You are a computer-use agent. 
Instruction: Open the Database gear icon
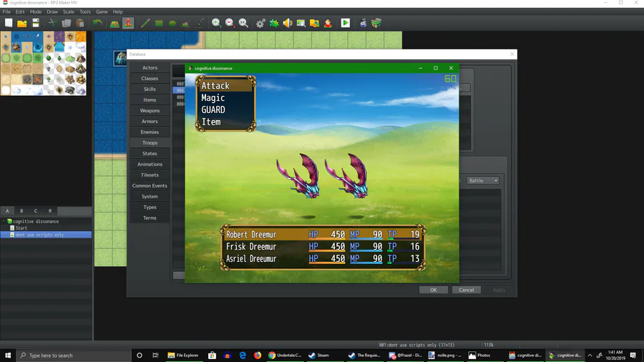260,23
